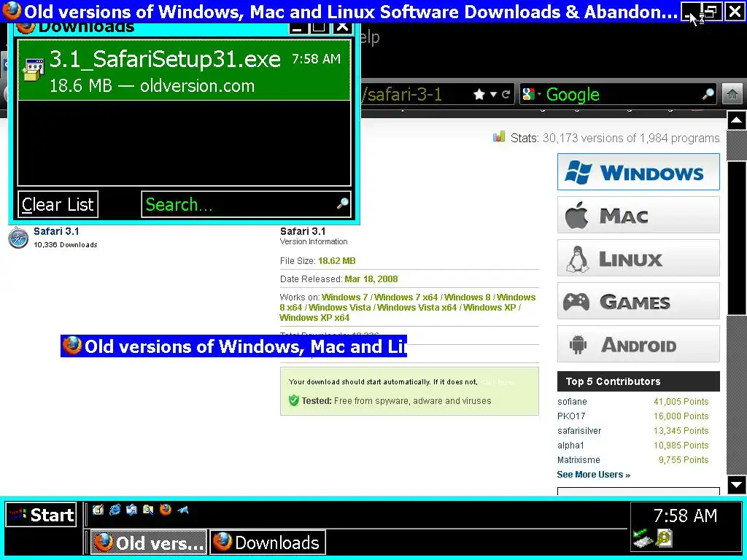Click the green Tested shield icon
This screenshot has height=560, width=747.
pyautogui.click(x=294, y=400)
